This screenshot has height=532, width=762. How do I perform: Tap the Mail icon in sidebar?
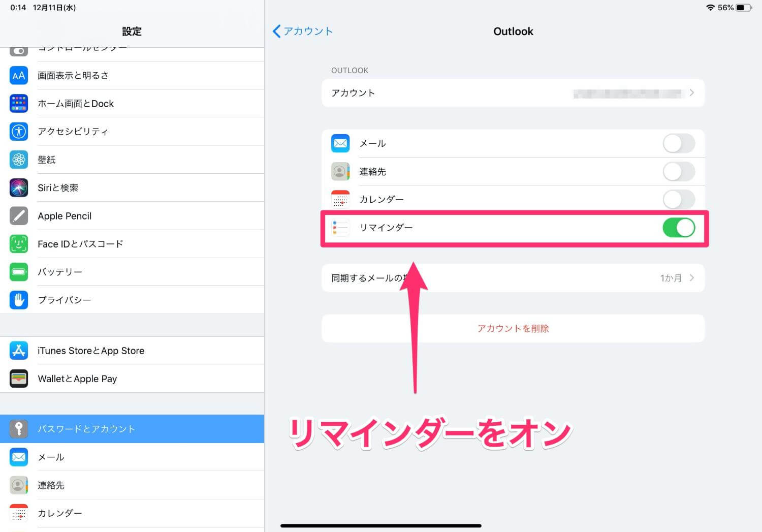point(19,457)
